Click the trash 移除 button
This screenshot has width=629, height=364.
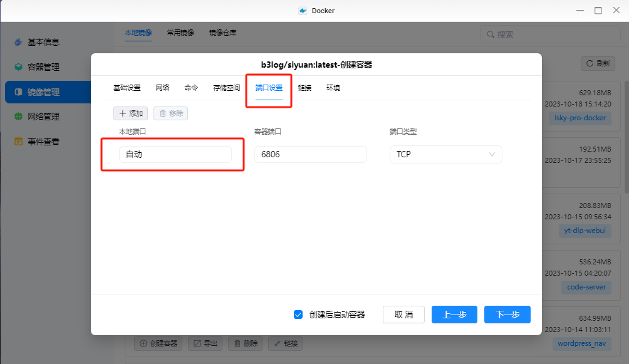click(x=170, y=113)
